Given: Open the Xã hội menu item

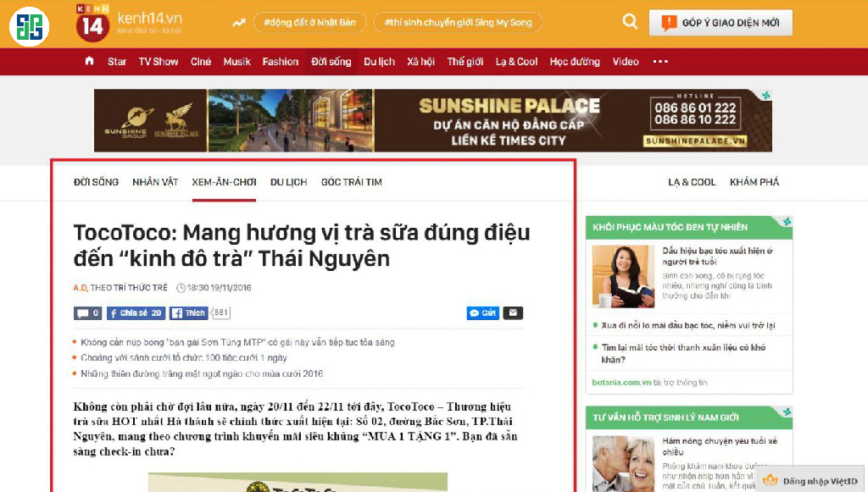Looking at the screenshot, I should pyautogui.click(x=420, y=61).
